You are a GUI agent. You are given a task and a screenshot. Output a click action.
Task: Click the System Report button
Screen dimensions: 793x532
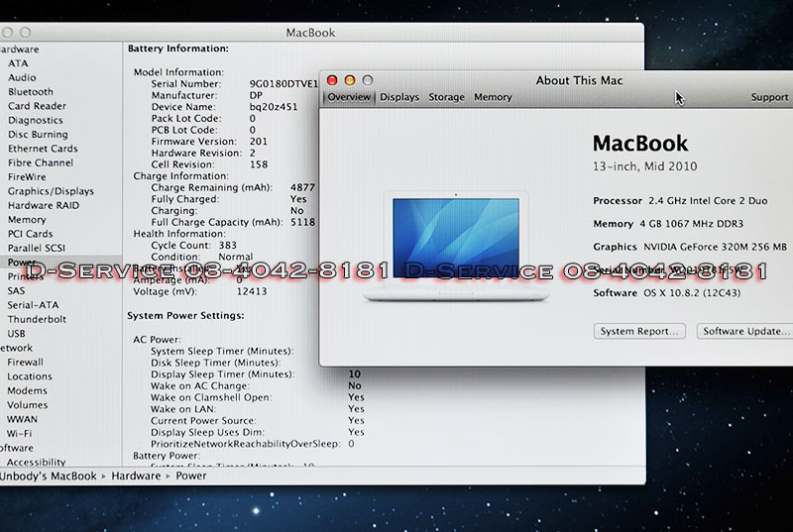click(x=639, y=332)
